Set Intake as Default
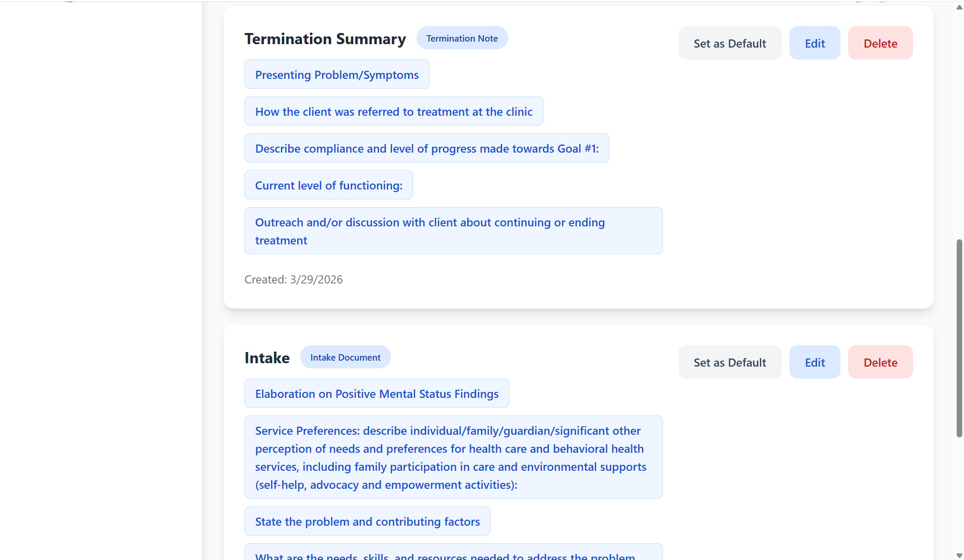Screen dimensions: 964x560 pos(729,362)
